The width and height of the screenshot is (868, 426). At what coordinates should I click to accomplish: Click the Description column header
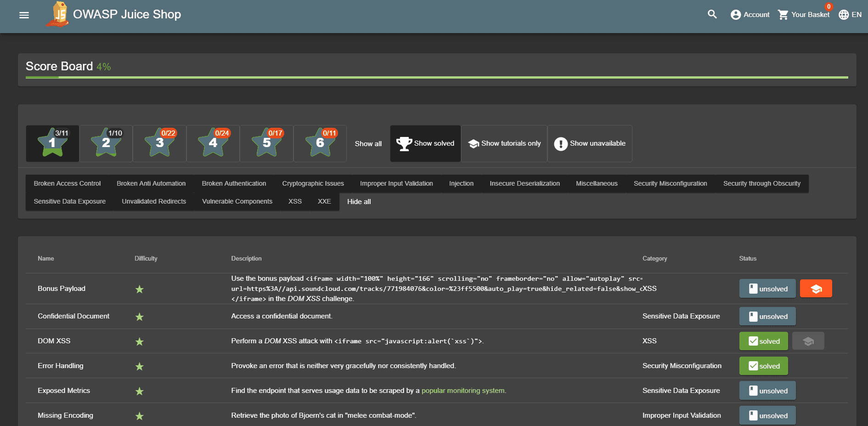coord(246,259)
